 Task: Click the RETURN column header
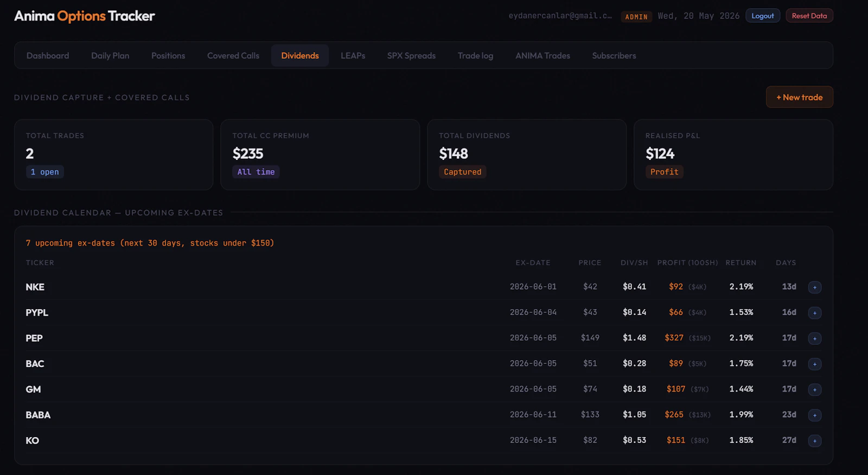(x=741, y=263)
